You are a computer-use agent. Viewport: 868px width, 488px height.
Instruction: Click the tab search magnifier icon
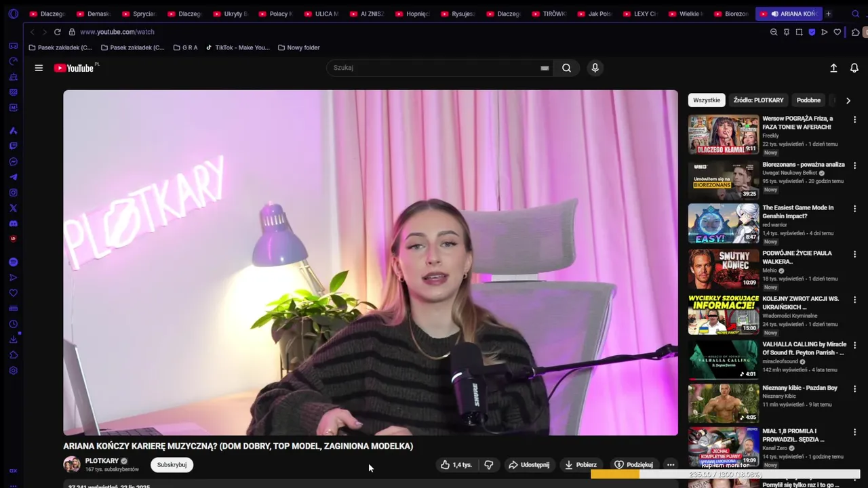pyautogui.click(x=856, y=14)
